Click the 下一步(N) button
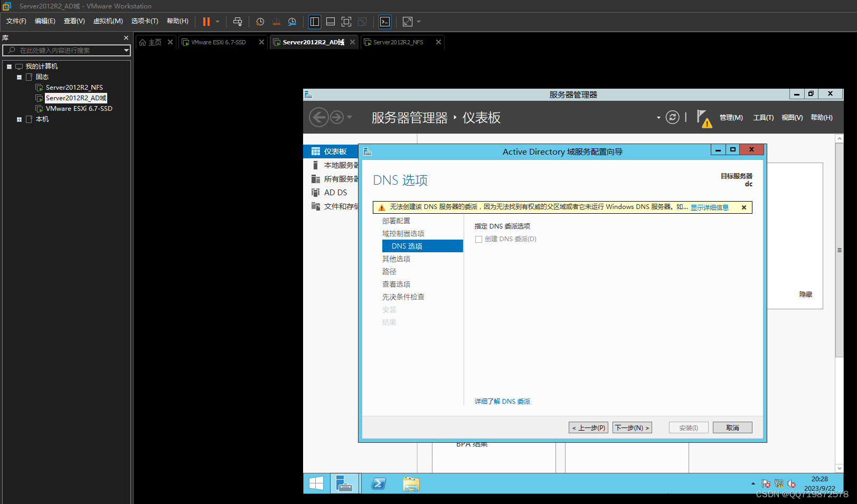Screen dimensions: 857x504 coord(632,427)
